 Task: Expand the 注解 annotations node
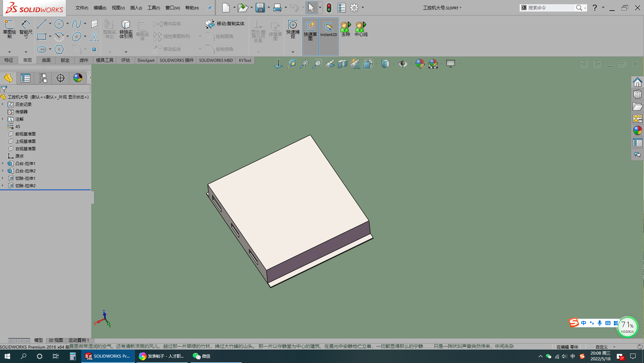pos(3,119)
